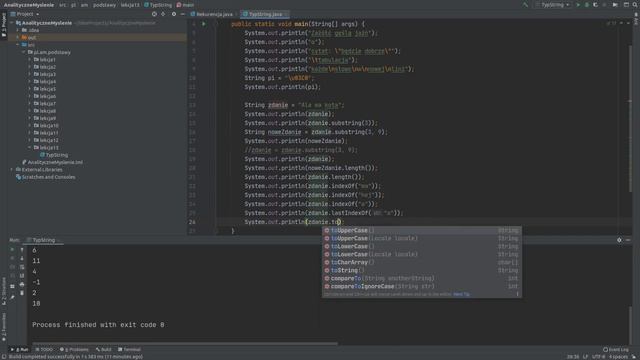Toggle the Structure side tool window
Screen dimensions: 640x360
(4, 291)
